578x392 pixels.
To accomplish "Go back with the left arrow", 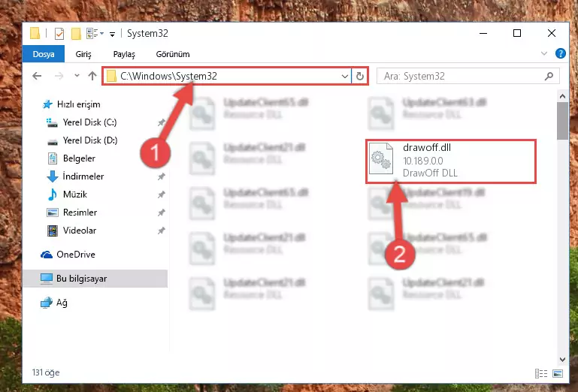I will point(37,76).
